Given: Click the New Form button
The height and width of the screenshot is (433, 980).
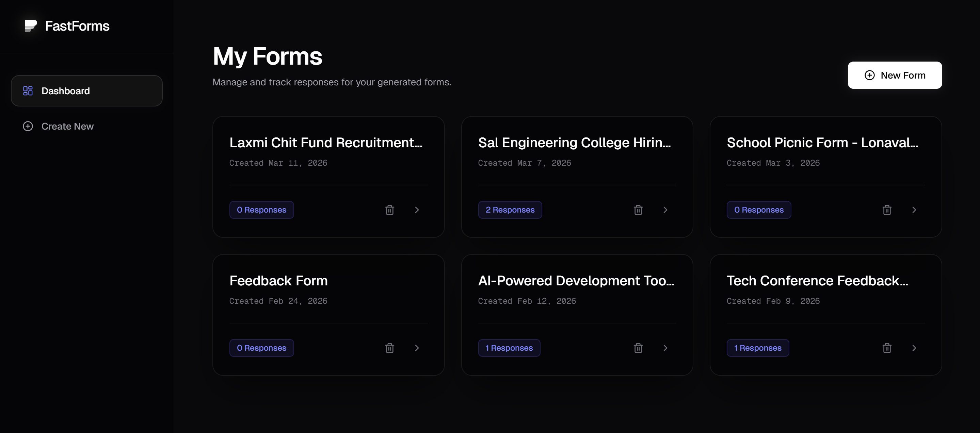Looking at the screenshot, I should [x=895, y=75].
